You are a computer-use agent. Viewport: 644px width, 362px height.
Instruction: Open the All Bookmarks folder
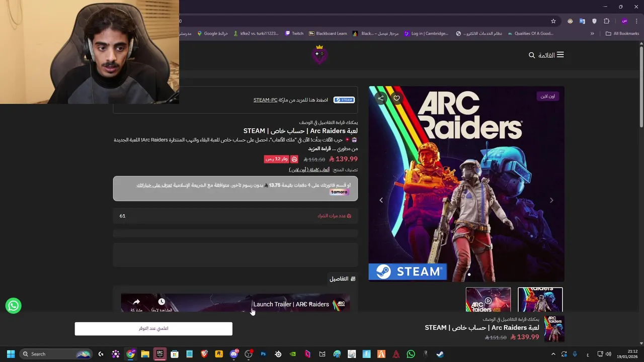tap(622, 34)
